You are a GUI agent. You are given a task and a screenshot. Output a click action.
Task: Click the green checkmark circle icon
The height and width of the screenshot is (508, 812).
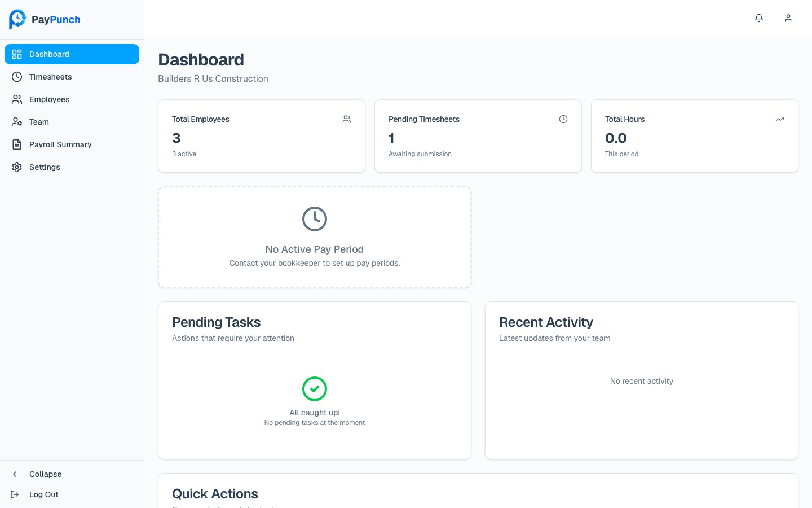(x=315, y=389)
